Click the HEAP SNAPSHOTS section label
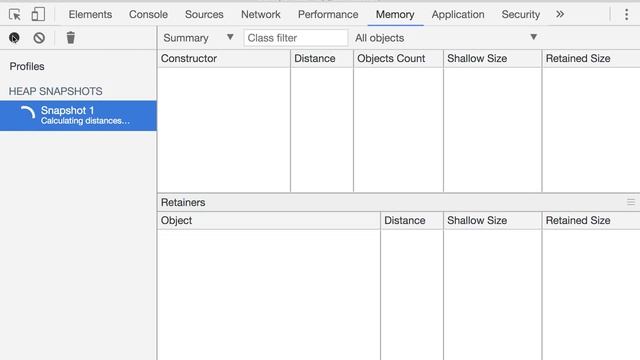The height and width of the screenshot is (360, 640). [x=56, y=91]
